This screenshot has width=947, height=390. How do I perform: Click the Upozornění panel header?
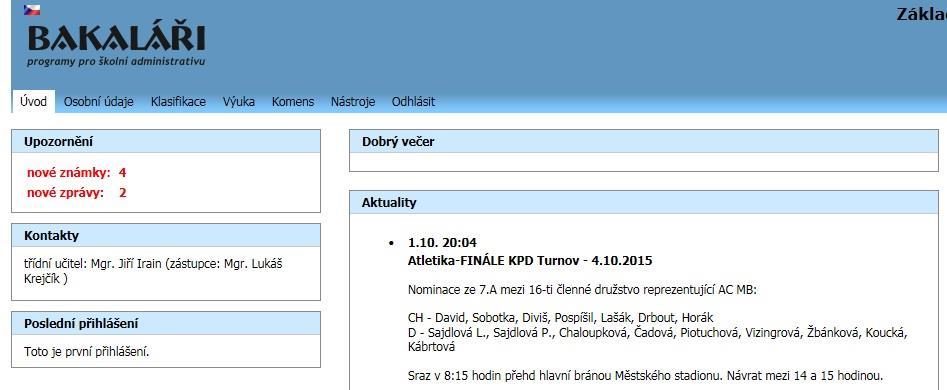coord(166,142)
